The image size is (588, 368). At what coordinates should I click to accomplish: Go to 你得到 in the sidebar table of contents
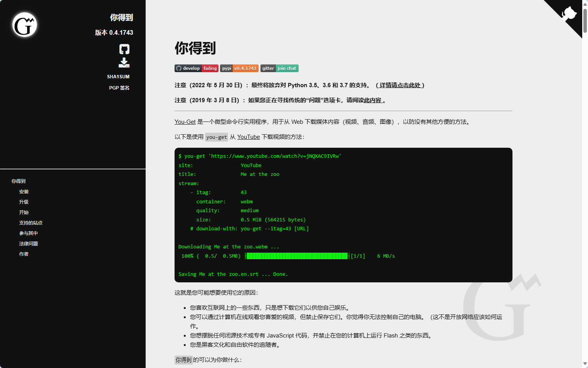(18, 181)
